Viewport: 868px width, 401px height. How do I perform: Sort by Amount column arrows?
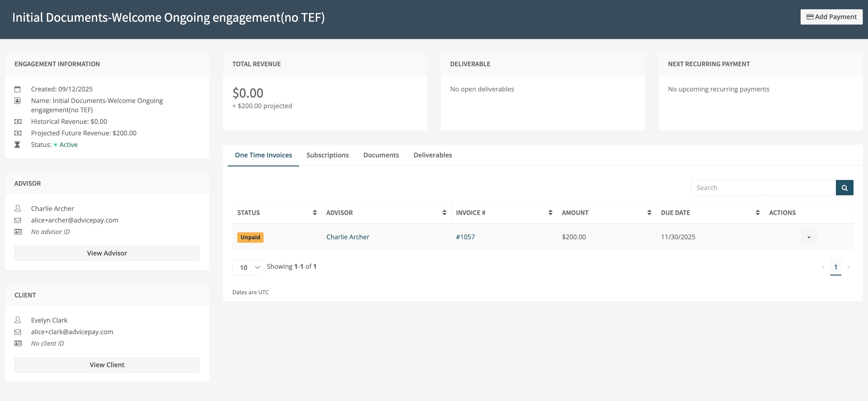[649, 213]
